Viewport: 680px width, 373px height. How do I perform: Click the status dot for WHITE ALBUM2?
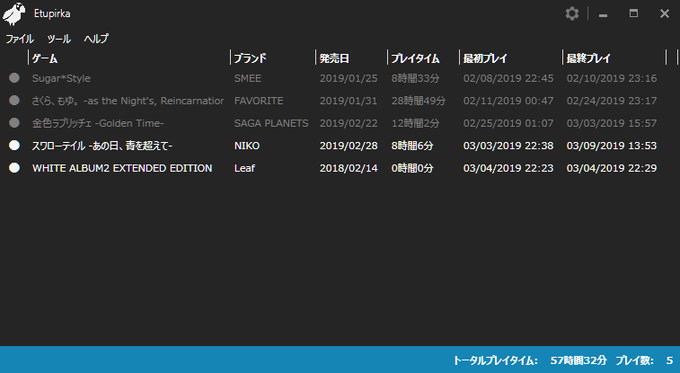coord(14,168)
